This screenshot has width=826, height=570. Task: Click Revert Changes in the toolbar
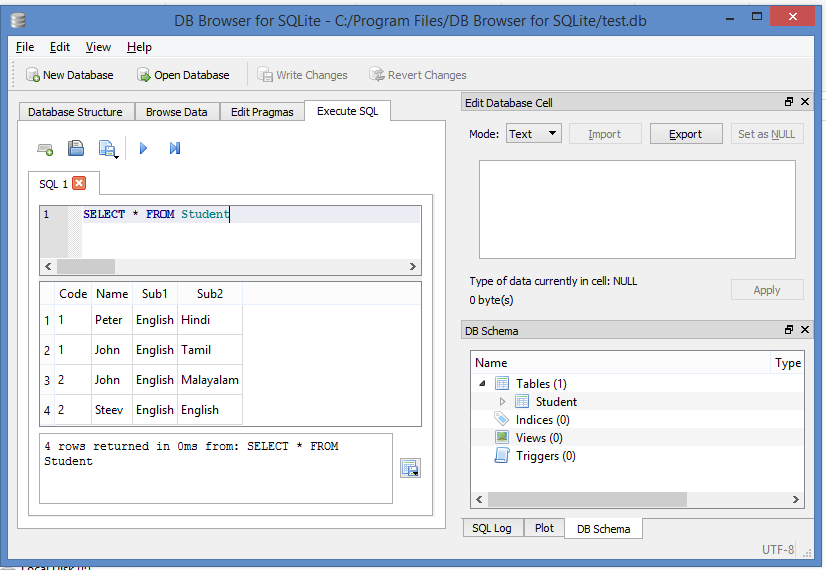pyautogui.click(x=417, y=75)
